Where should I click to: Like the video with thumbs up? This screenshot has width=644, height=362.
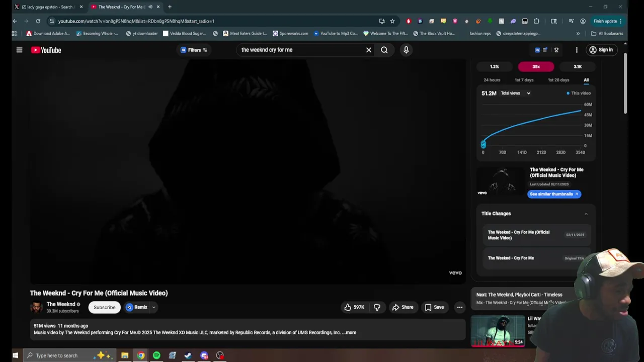354,307
